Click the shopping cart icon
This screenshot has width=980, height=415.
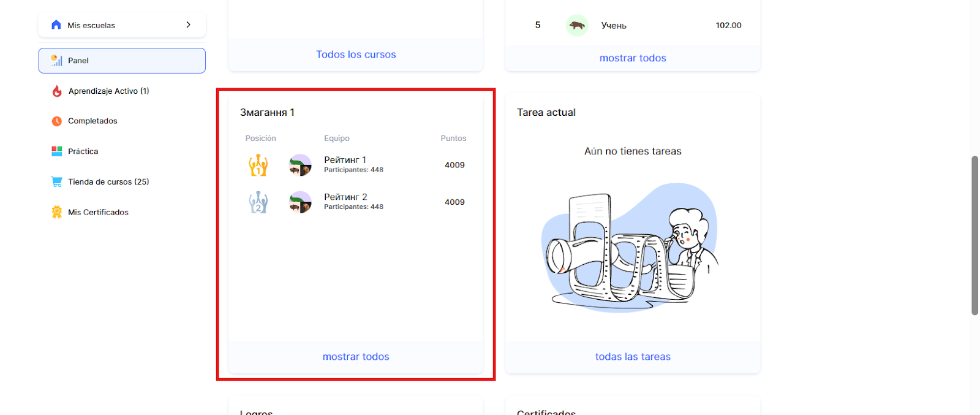click(x=57, y=181)
